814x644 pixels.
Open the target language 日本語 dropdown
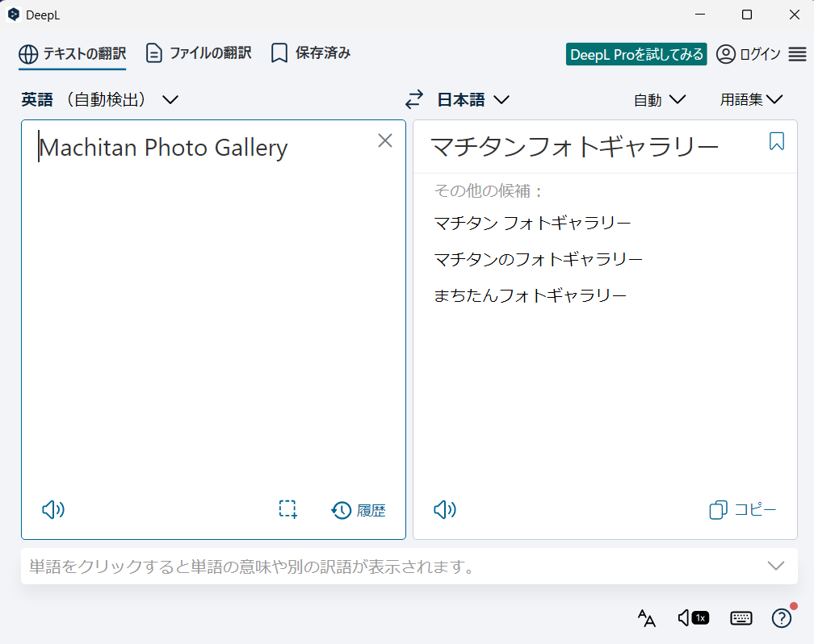pos(473,99)
